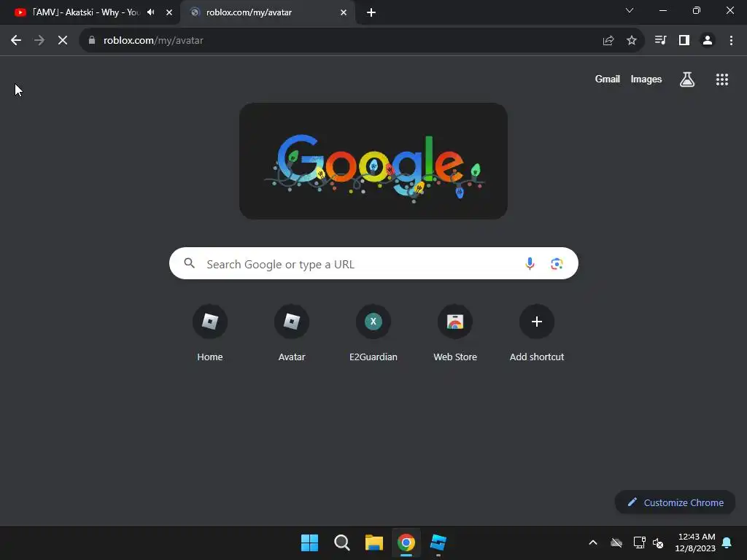Open the notification bell
747x560 pixels.
point(727,542)
